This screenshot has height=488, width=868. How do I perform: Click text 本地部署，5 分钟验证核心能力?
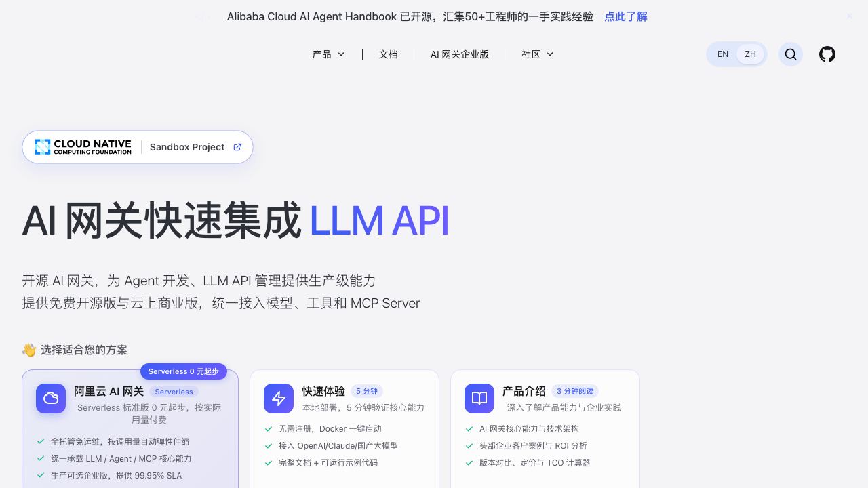[363, 407]
